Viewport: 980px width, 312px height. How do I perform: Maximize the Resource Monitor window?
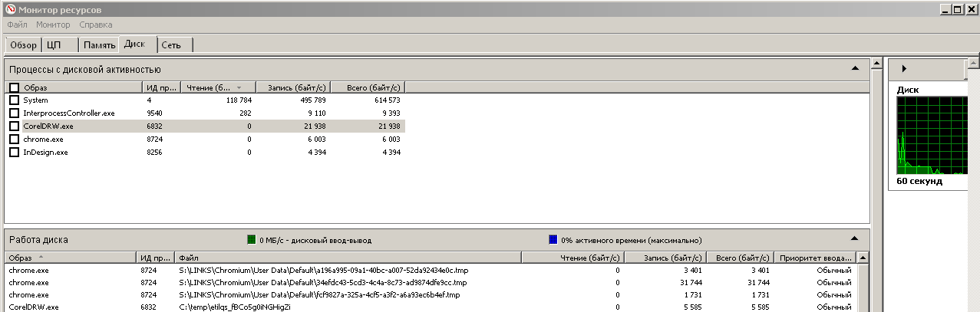point(958,9)
